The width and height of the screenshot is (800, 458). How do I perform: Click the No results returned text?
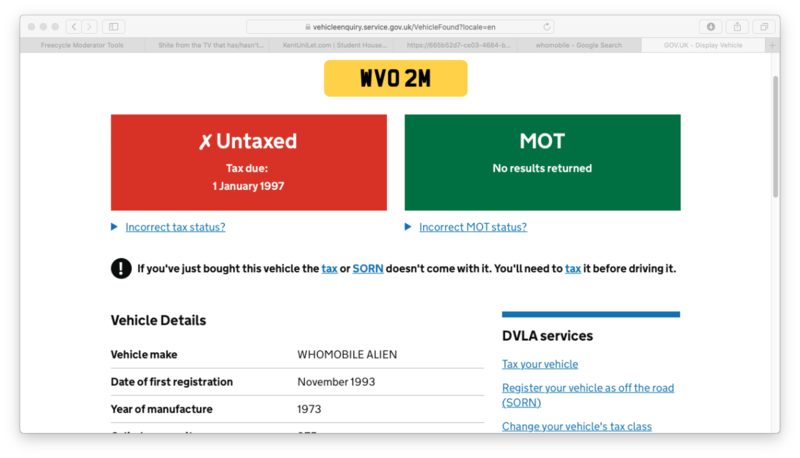[542, 168]
